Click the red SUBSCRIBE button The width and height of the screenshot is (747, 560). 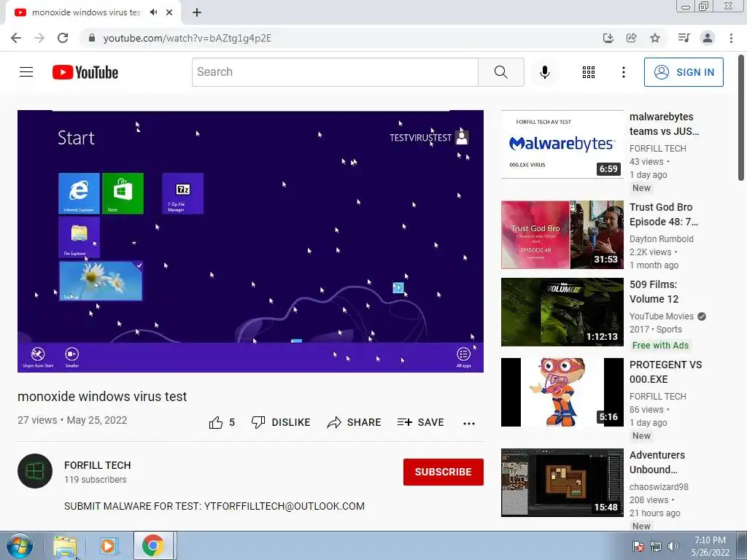tap(443, 472)
